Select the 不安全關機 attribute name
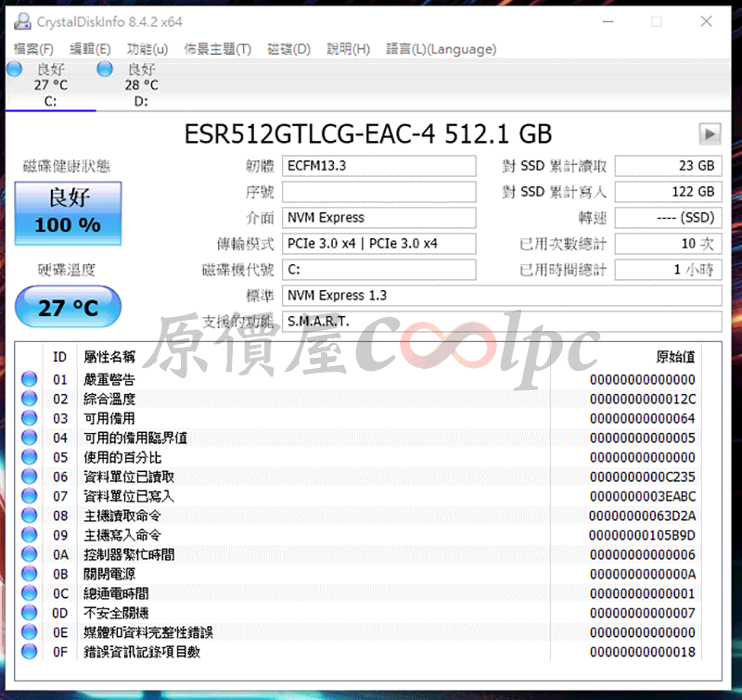The width and height of the screenshot is (742, 700). click(x=117, y=613)
